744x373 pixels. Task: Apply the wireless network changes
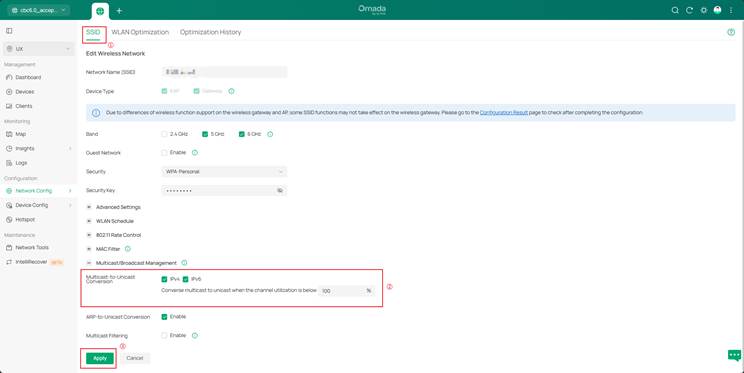(x=100, y=358)
